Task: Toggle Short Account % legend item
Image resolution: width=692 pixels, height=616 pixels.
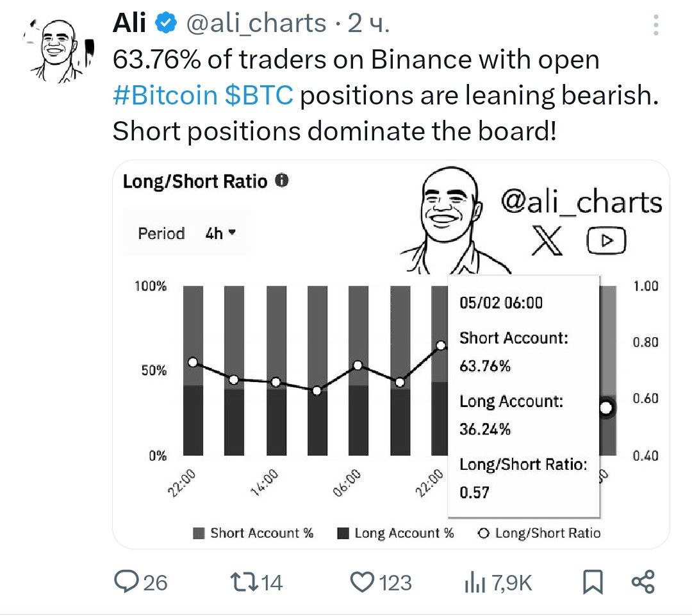Action: coord(253,533)
